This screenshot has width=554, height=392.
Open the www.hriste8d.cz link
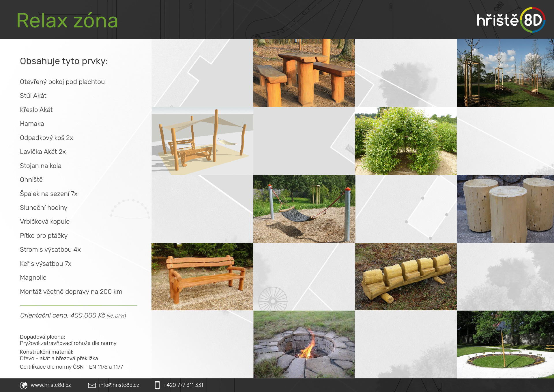tap(51, 385)
